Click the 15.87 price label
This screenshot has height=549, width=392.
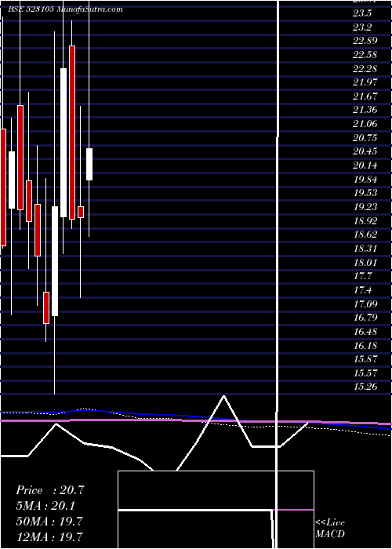(x=365, y=359)
